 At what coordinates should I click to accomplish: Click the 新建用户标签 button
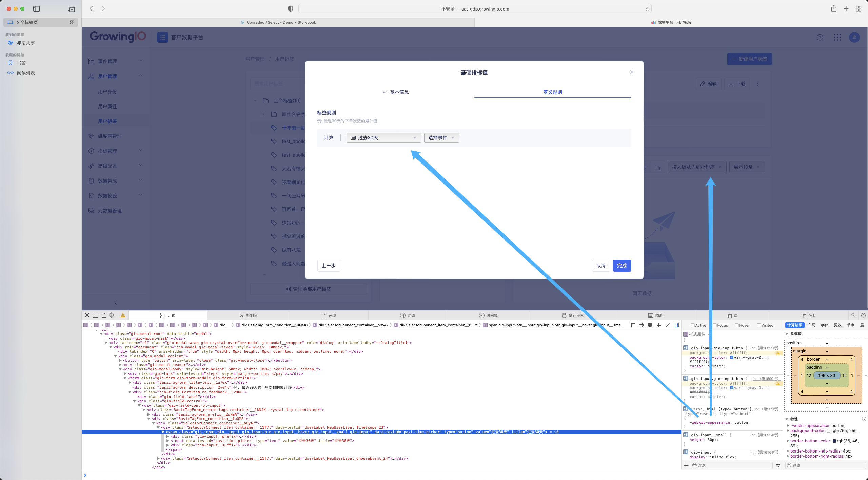749,59
